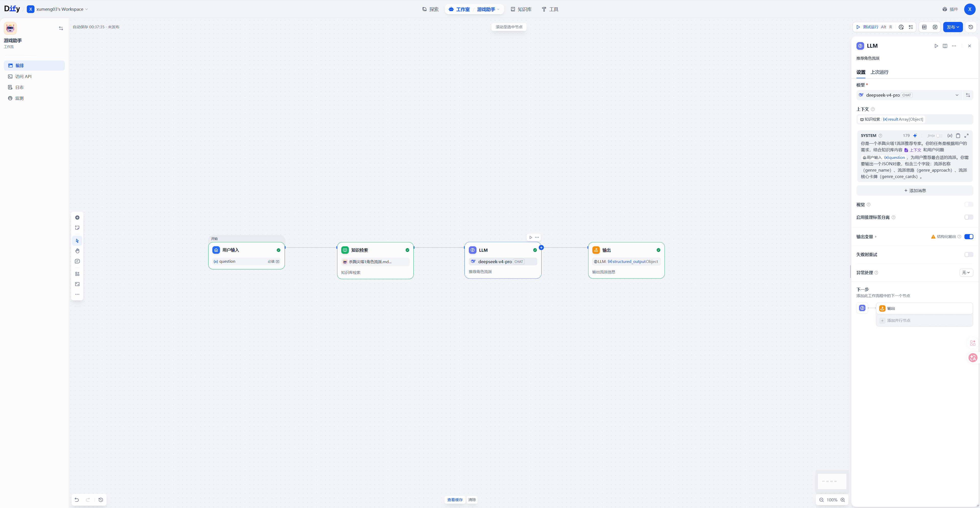Open change history clock icon at bottom left

(101, 500)
